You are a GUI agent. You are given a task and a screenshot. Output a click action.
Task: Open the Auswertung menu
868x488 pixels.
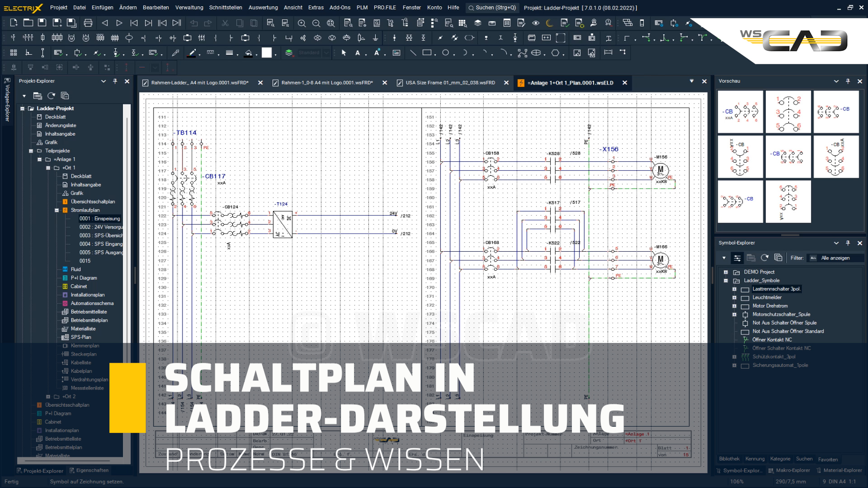263,8
